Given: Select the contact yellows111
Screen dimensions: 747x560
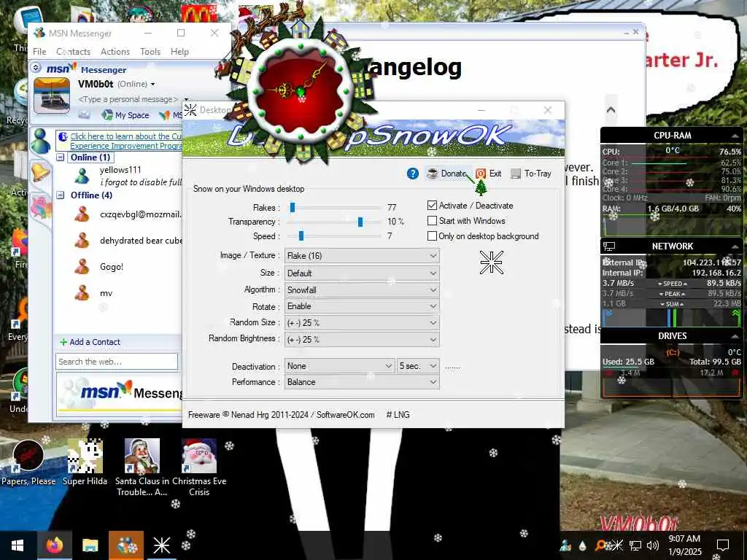Looking at the screenshot, I should (120, 170).
